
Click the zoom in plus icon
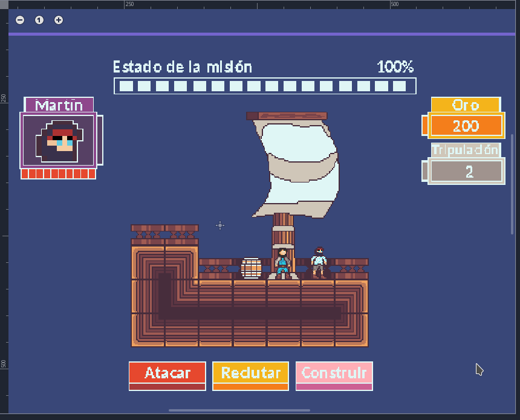coord(59,20)
